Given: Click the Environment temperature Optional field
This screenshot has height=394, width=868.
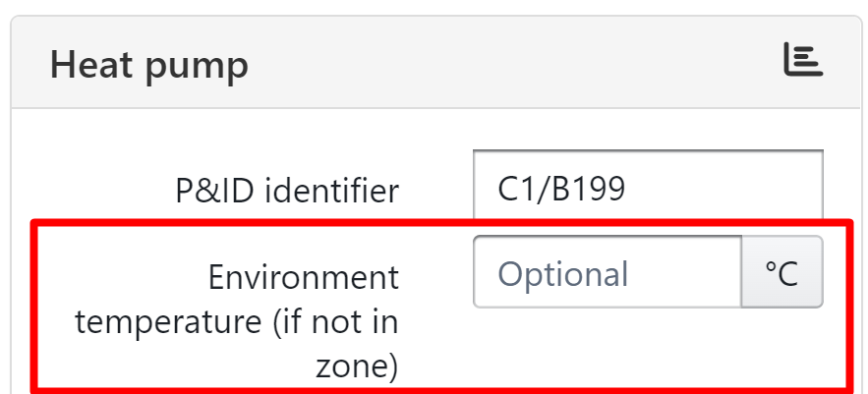Looking at the screenshot, I should [x=607, y=272].
